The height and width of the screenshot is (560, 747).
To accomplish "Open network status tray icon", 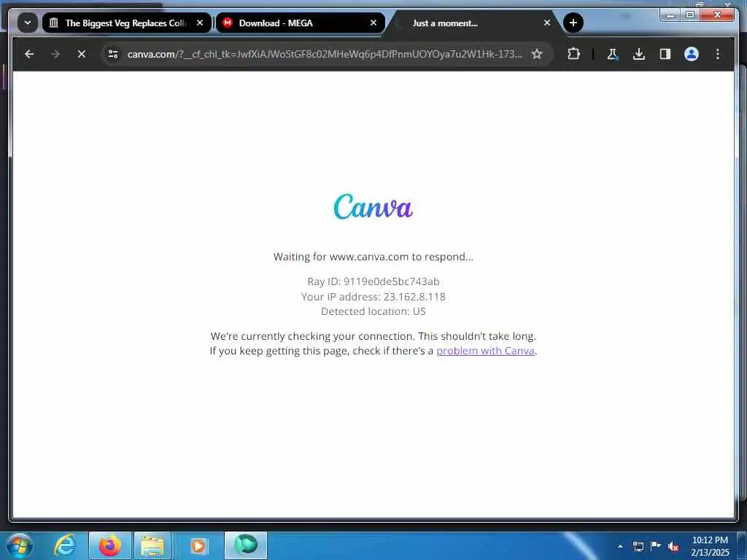I will tap(638, 546).
